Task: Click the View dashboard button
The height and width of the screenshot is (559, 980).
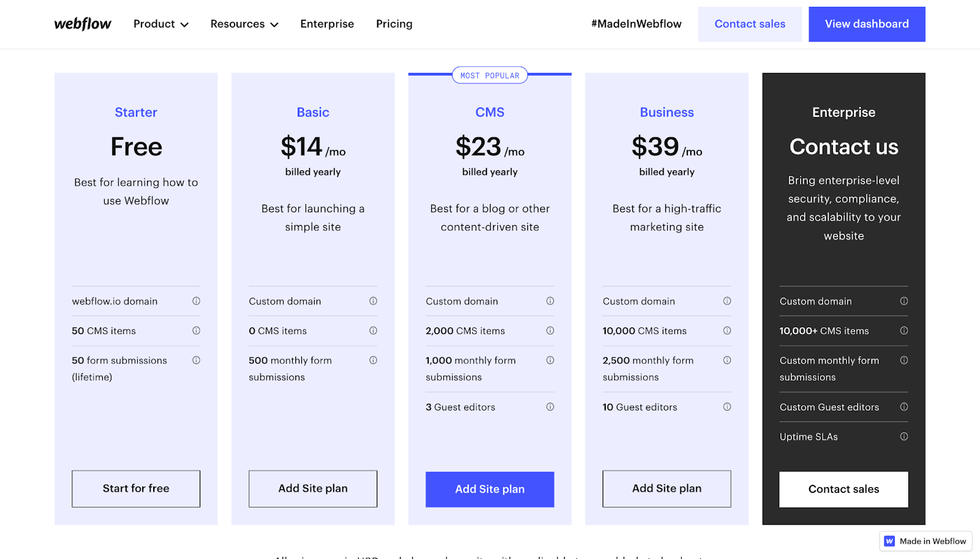Action: click(x=867, y=24)
